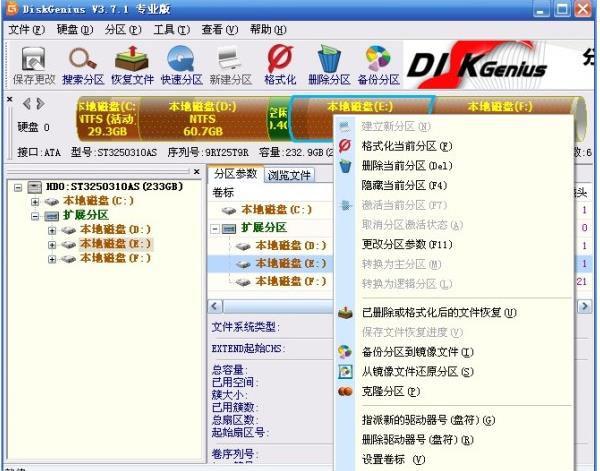Open the 帮助(H) menu
The height and width of the screenshot is (471, 600).
(x=268, y=29)
